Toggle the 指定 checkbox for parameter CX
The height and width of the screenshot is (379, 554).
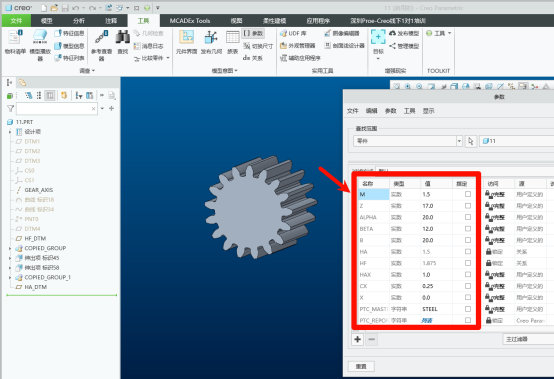coord(468,286)
